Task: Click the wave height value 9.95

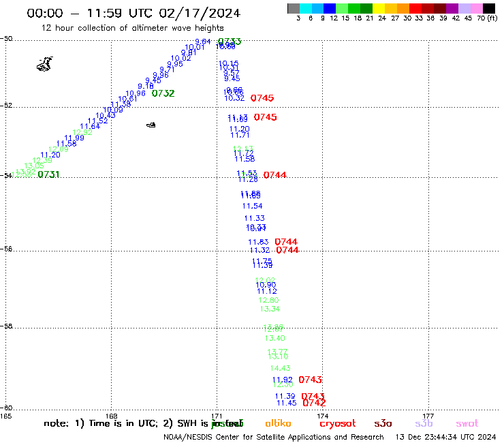Action: pyautogui.click(x=175, y=64)
